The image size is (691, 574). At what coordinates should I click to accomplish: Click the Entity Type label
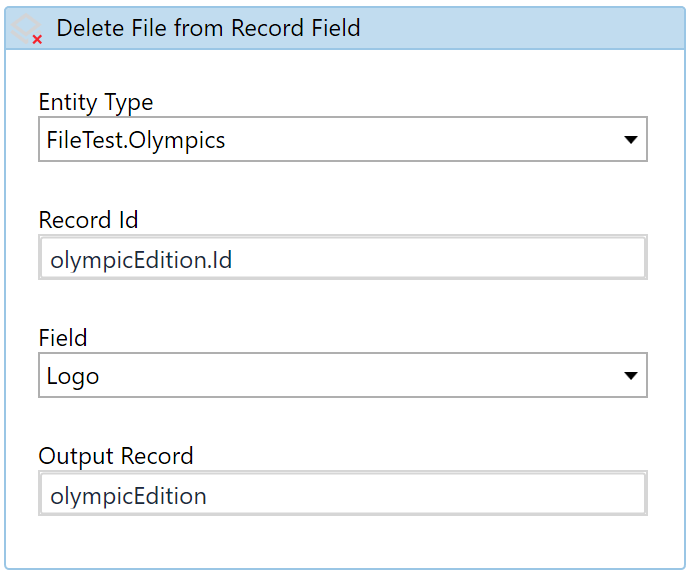pyautogui.click(x=96, y=103)
